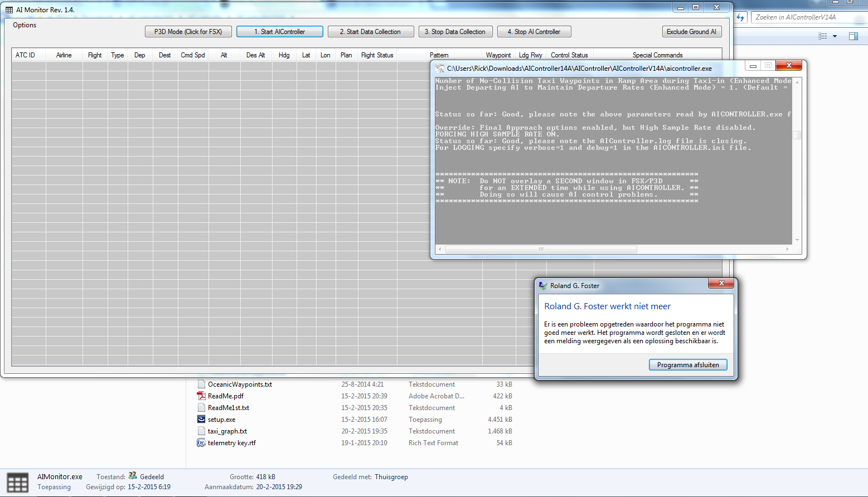Image resolution: width=868 pixels, height=497 pixels.
Task: Sort by the Flight column header
Action: click(95, 55)
